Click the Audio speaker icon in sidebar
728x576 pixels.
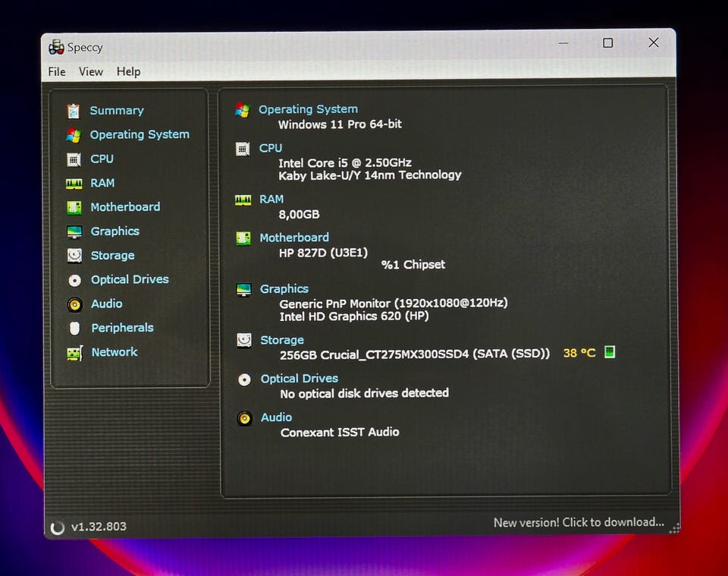75,304
